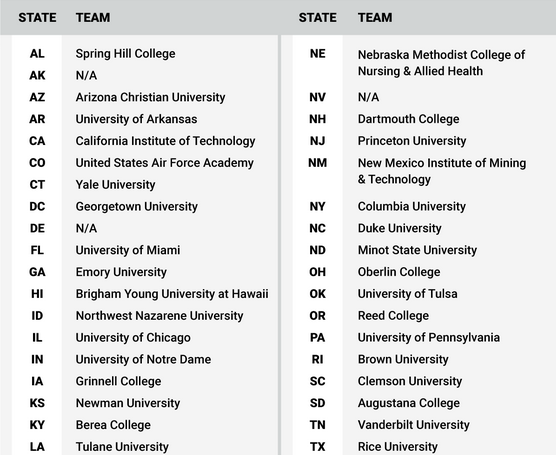
Task: Click the left STATE column header
Action: [37, 17]
